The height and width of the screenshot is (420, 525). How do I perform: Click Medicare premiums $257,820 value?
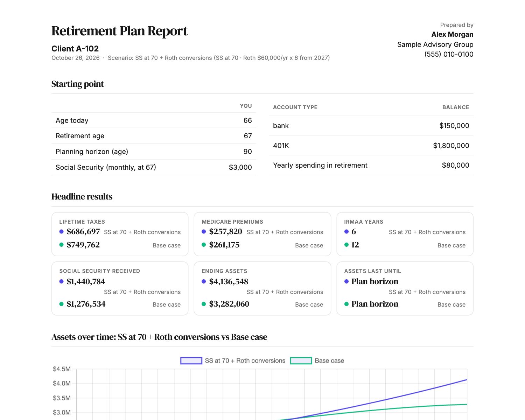click(225, 231)
